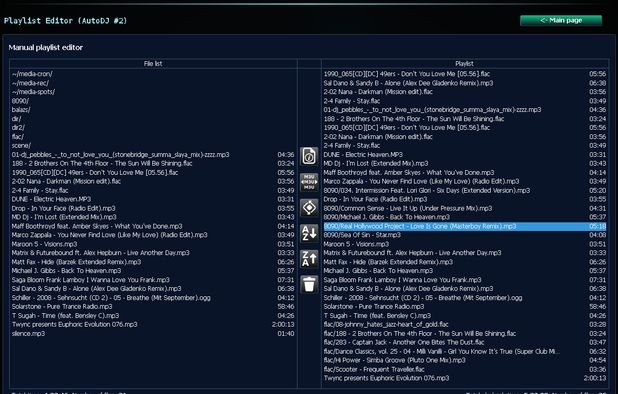
Task: Select '8090/034. Intermission Feat. Lori Glori' in Playlist
Action: tap(465, 190)
